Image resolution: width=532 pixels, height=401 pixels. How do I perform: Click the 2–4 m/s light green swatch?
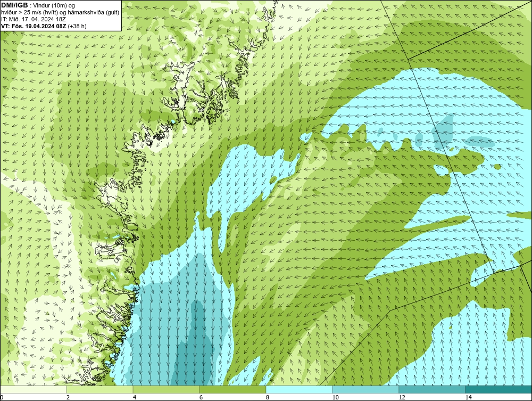click(100, 389)
